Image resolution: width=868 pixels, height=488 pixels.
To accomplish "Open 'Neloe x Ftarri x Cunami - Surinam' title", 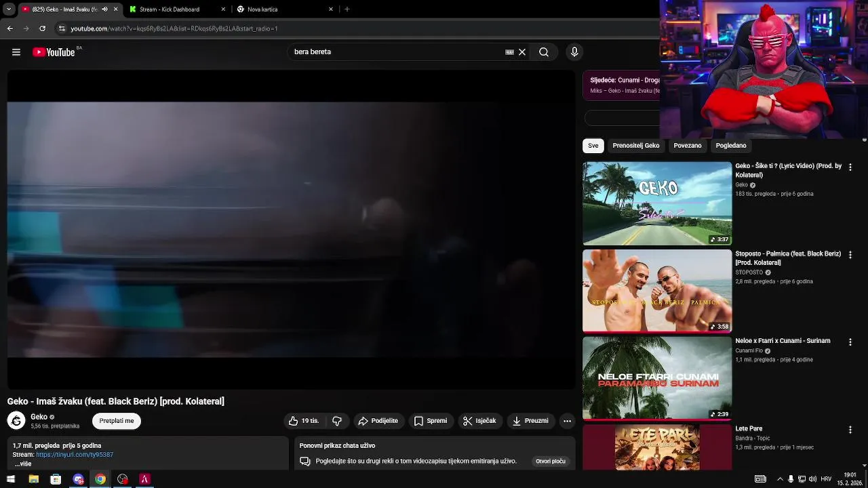I will coord(783,341).
